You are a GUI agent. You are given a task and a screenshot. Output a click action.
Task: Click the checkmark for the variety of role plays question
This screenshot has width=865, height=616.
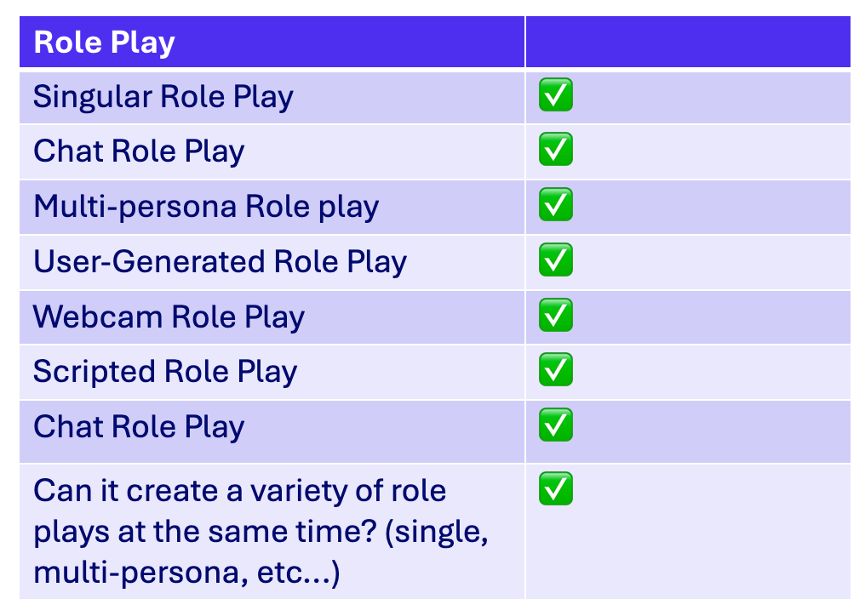coord(555,490)
